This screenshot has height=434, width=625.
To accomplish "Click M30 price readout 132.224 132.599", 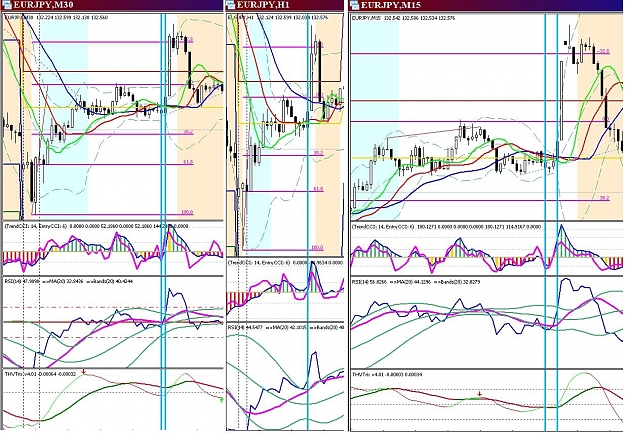I will point(50,17).
